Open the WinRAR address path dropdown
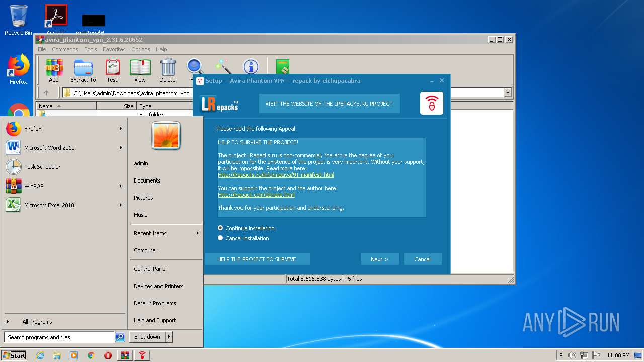Viewport: 644px width, 362px height. click(508, 93)
